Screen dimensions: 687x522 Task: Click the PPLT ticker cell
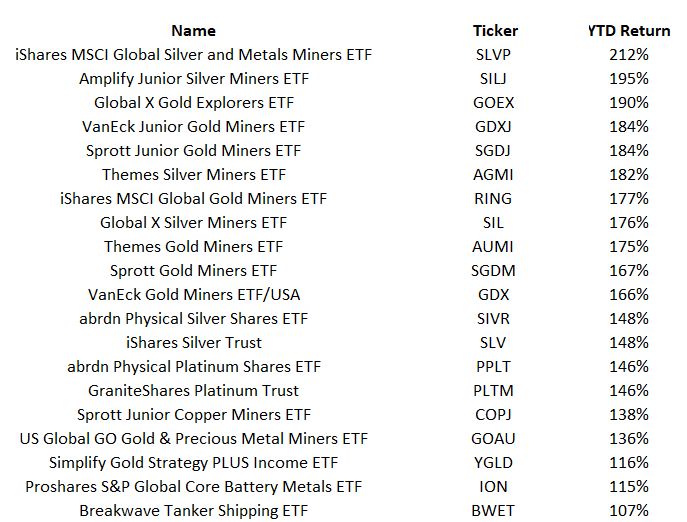coord(494,366)
